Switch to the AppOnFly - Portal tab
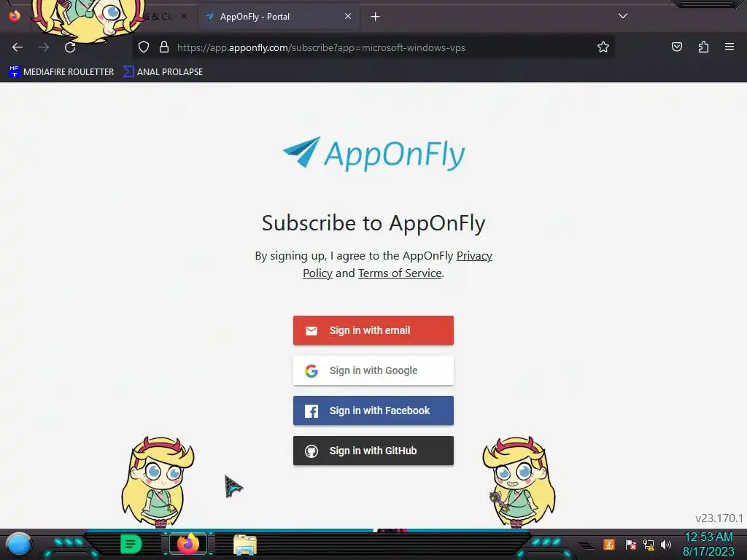The width and height of the screenshot is (747, 560). click(x=279, y=17)
